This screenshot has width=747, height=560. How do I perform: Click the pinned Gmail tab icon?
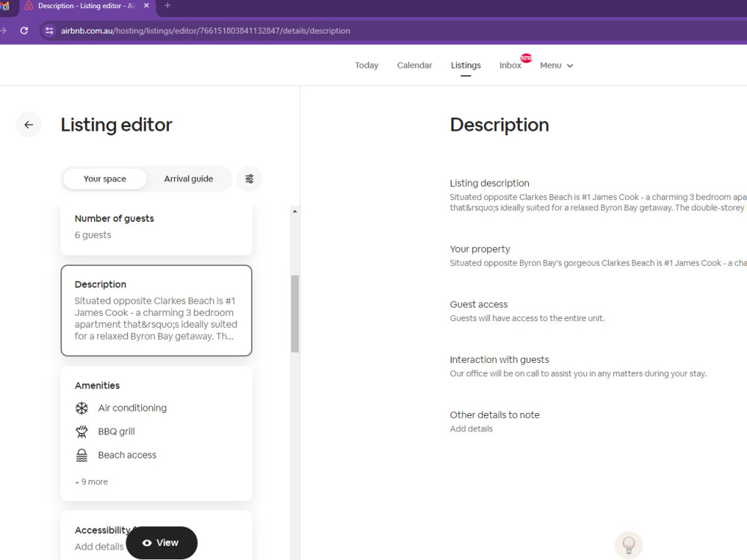5,6
